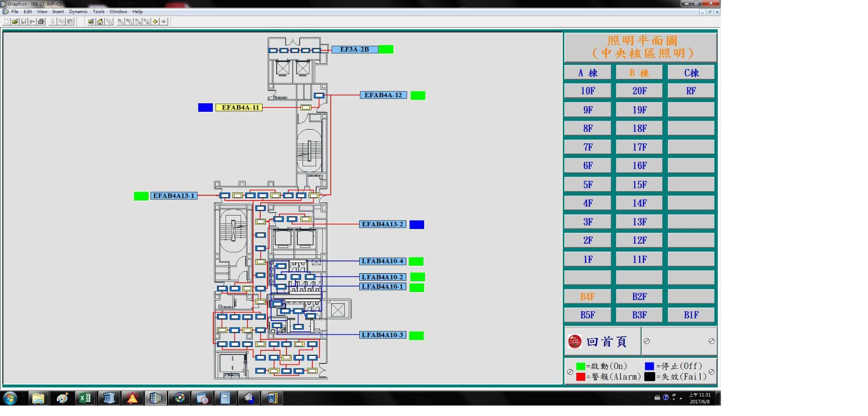Switch to the A棟 building tab
Viewport: 868px width, 416px height.
(588, 73)
